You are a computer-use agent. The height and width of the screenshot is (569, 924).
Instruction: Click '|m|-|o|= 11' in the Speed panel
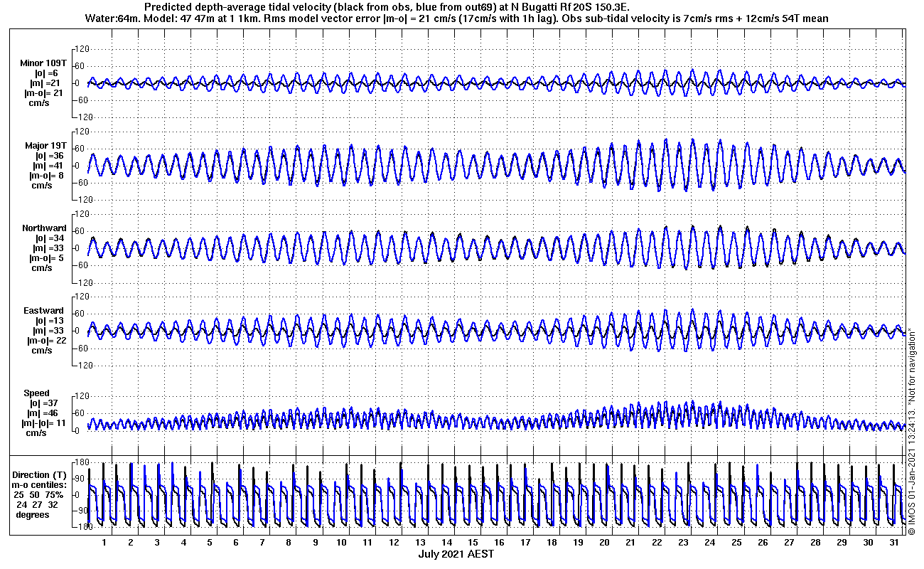click(44, 423)
